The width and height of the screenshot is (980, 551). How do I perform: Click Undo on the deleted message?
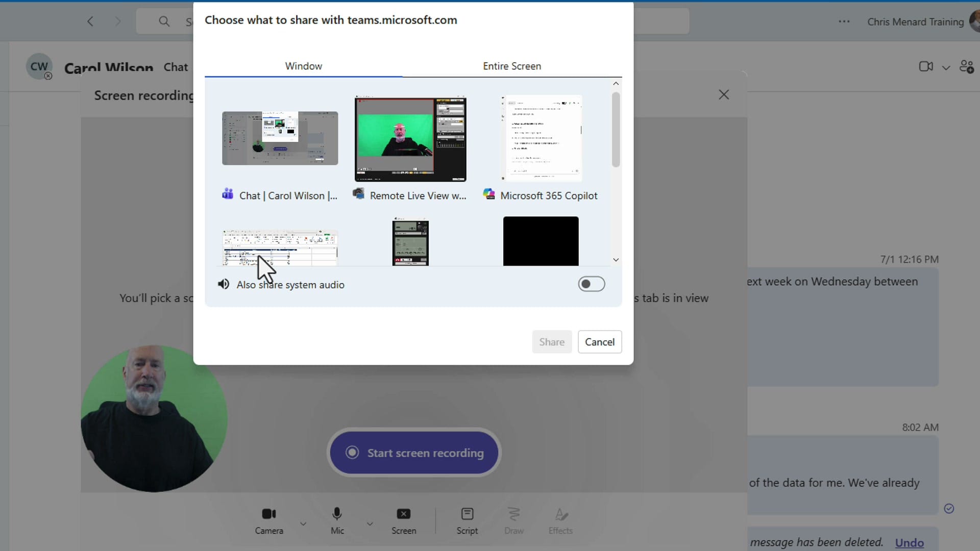click(909, 542)
